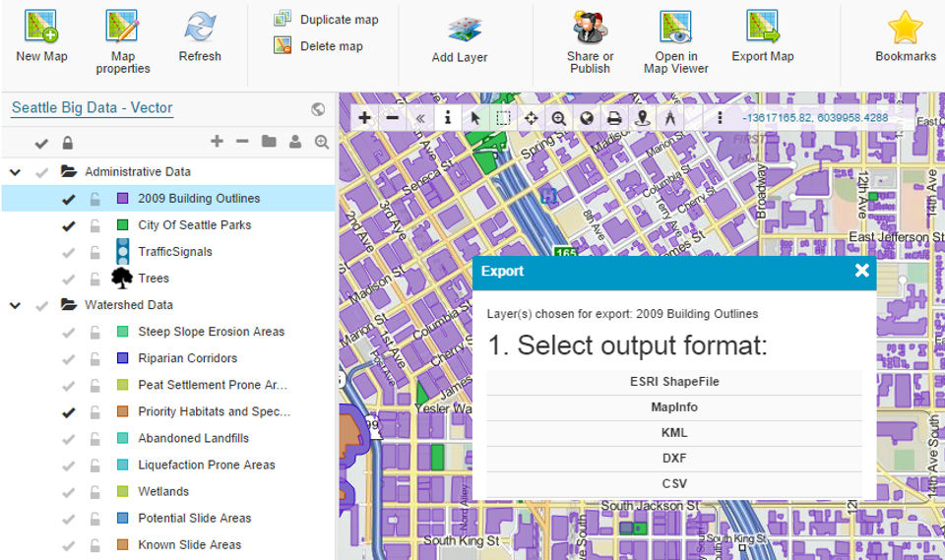The image size is (945, 560).
Task: Click remove minus icon in layer panel
Action: pos(242,141)
